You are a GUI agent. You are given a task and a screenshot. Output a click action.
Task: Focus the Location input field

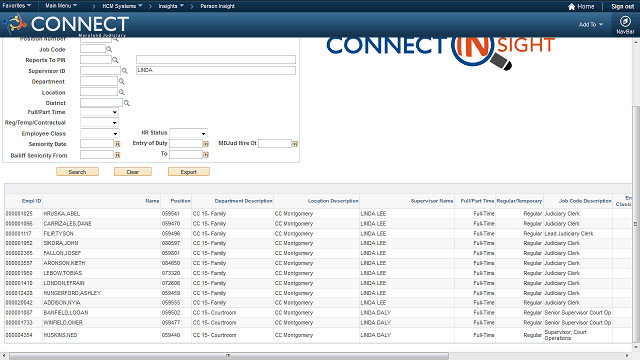click(x=99, y=92)
